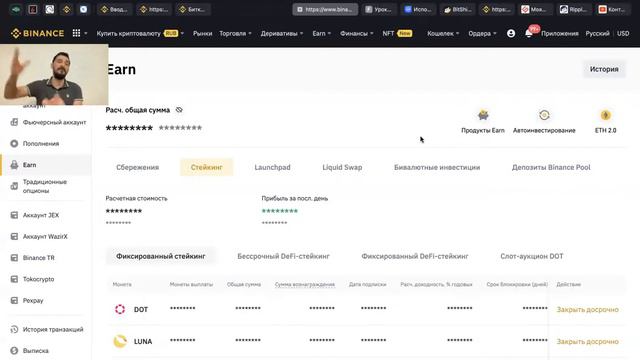The image size is (640, 360).
Task: Click Традиционные опционы sidebar icon
Action: click(14, 186)
